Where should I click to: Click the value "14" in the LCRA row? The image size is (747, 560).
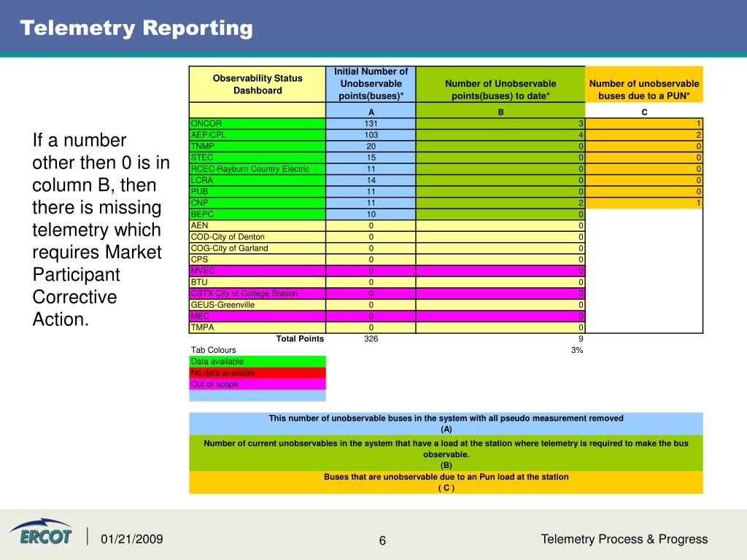click(x=371, y=181)
